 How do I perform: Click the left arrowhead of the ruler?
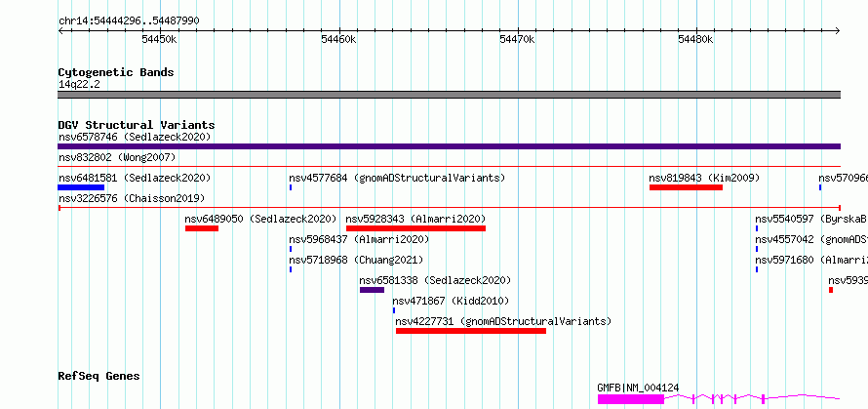point(60,31)
